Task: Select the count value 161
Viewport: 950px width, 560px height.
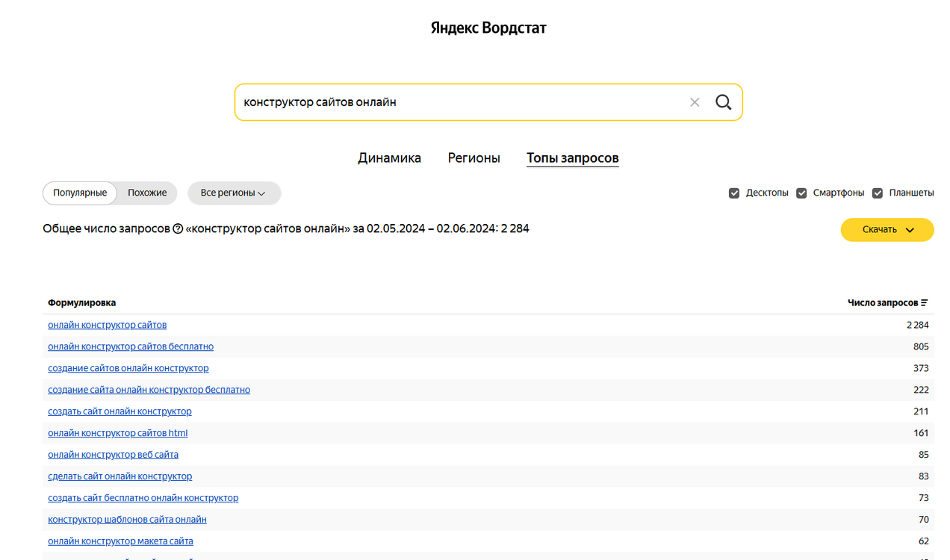Action: [x=921, y=433]
